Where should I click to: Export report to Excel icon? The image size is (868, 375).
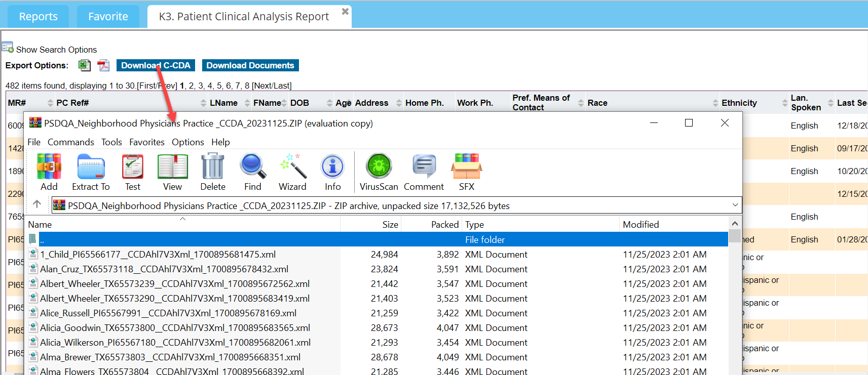85,65
